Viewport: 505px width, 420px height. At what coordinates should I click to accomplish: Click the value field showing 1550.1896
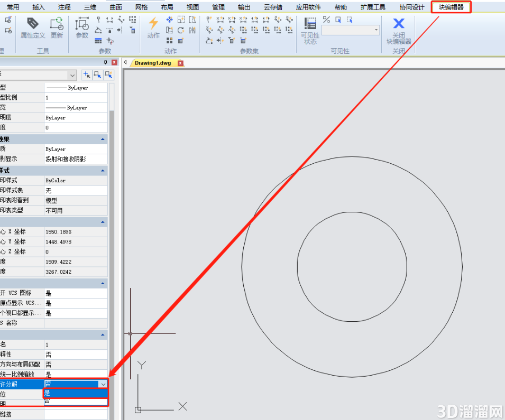tap(76, 232)
